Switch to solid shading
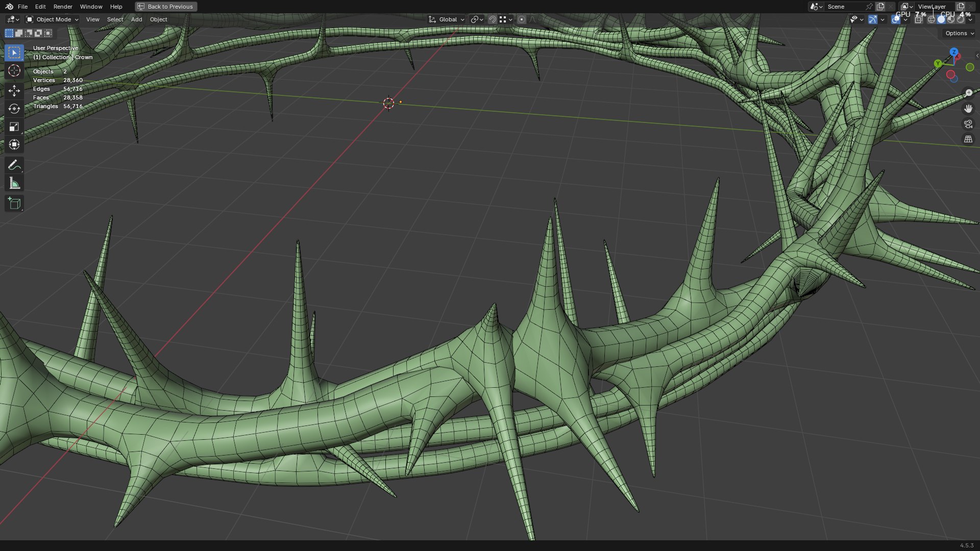Screen dimensions: 980x551 pos(941,19)
